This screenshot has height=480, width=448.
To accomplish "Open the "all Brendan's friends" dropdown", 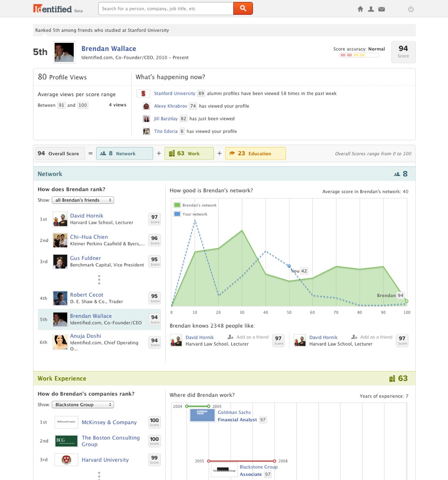I will [x=83, y=200].
